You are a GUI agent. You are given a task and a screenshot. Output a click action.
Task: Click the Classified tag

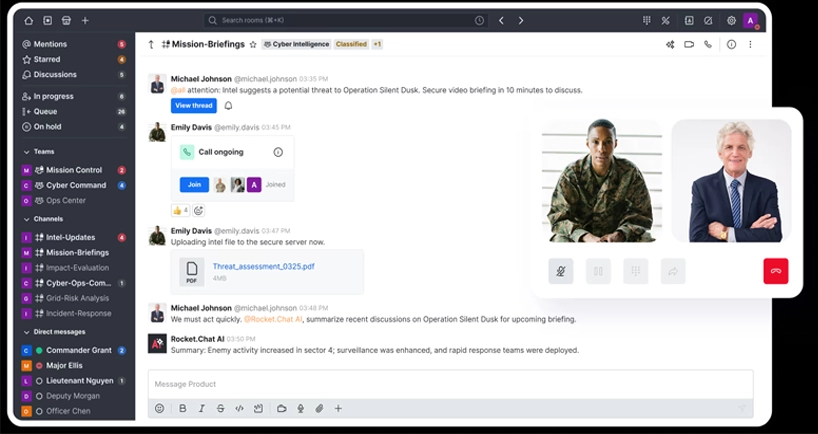[351, 44]
